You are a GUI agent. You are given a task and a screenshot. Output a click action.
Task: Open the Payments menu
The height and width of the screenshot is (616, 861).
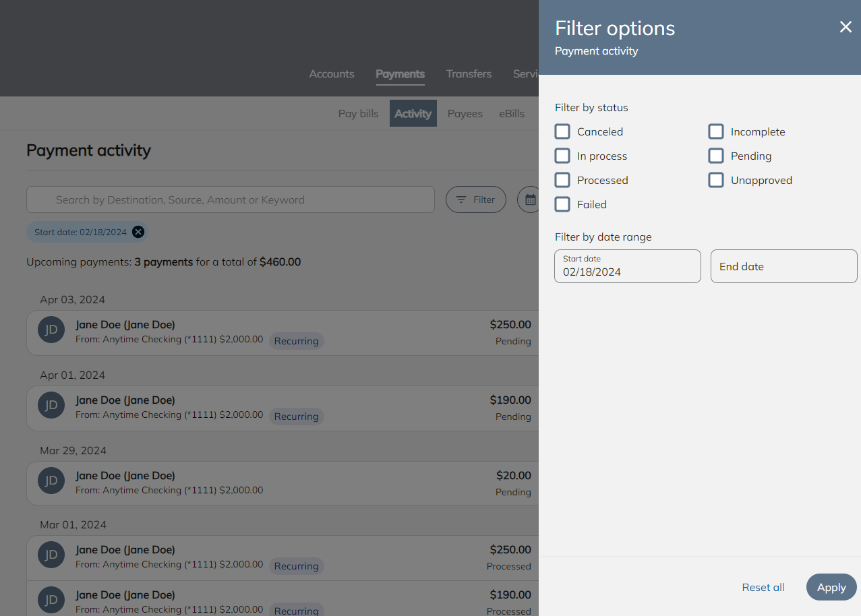point(400,74)
